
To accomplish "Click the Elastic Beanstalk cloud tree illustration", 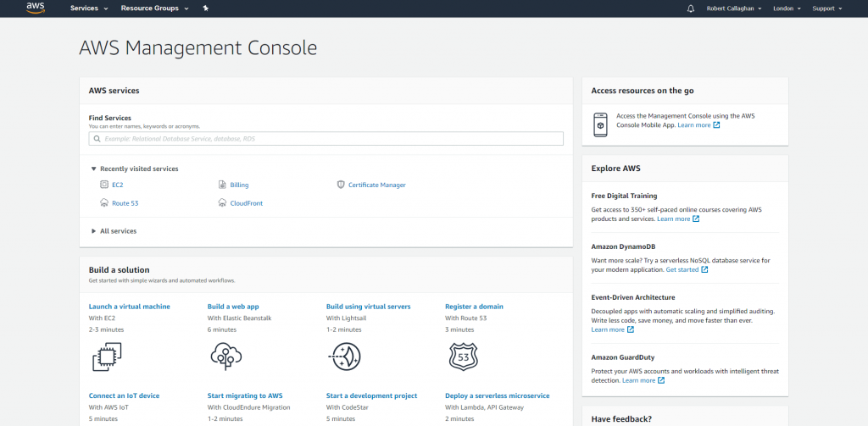I will click(x=225, y=357).
